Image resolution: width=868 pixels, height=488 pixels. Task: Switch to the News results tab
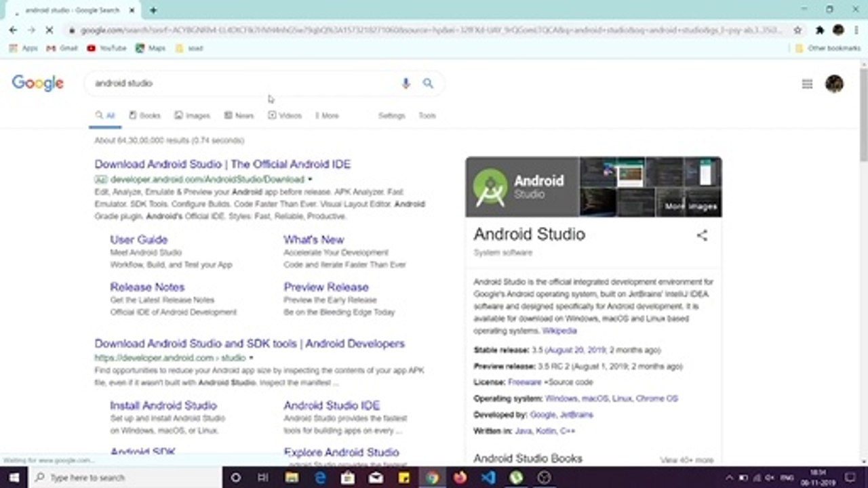tap(239, 116)
